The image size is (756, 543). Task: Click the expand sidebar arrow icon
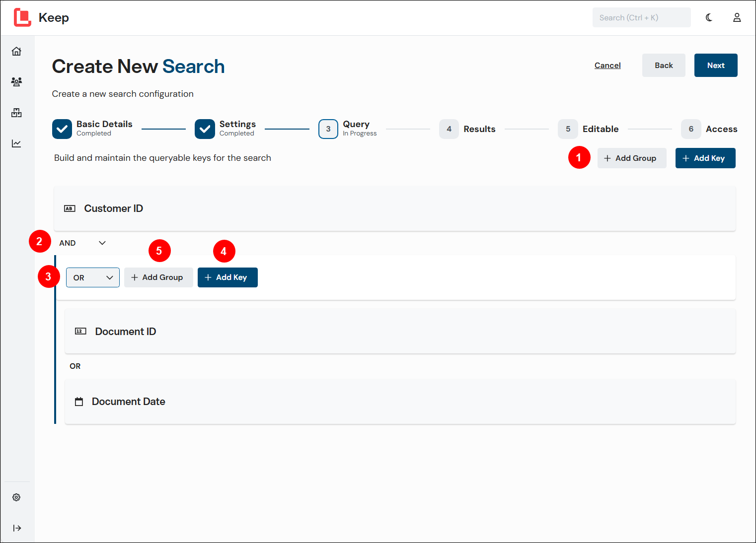pos(17,528)
